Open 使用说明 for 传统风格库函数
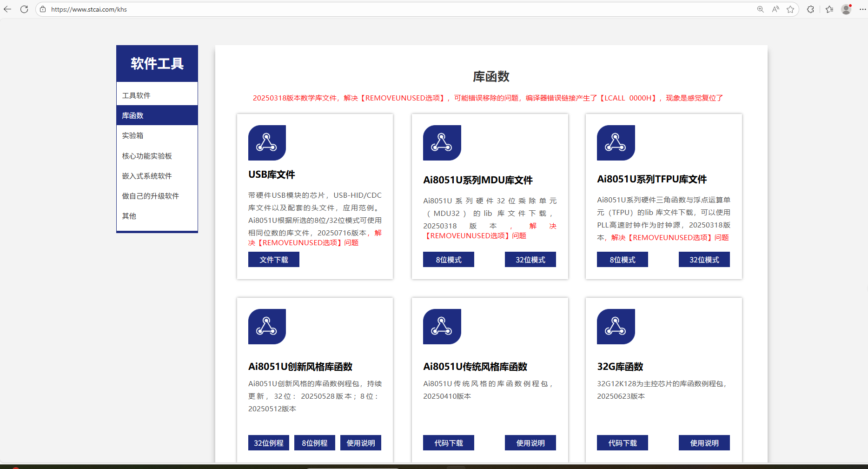This screenshot has width=868, height=469. pyautogui.click(x=530, y=443)
